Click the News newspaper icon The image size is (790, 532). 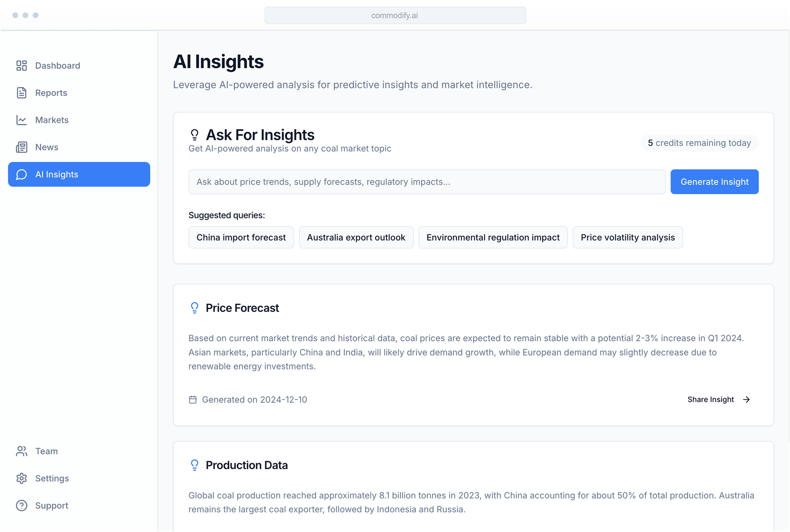click(x=21, y=147)
